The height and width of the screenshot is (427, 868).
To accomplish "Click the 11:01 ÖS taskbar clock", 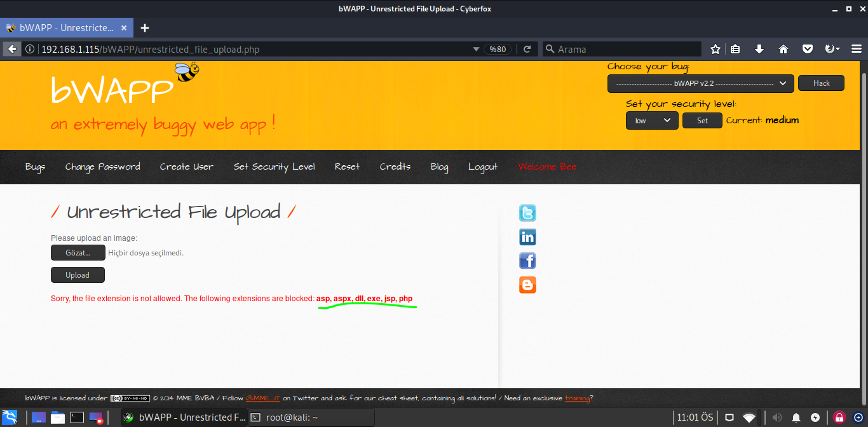I will (x=695, y=417).
